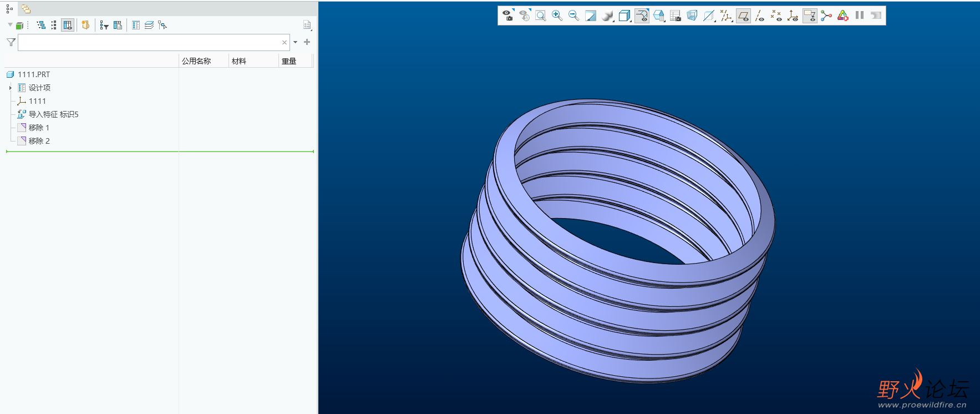Open the search filter dropdown arrow
The height and width of the screenshot is (414, 980).
pos(295,42)
